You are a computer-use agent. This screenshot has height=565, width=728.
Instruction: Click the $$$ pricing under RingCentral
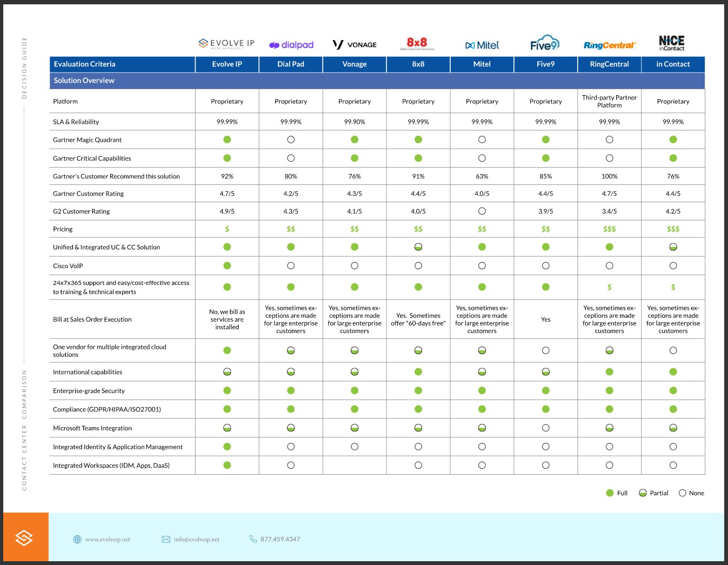point(610,229)
